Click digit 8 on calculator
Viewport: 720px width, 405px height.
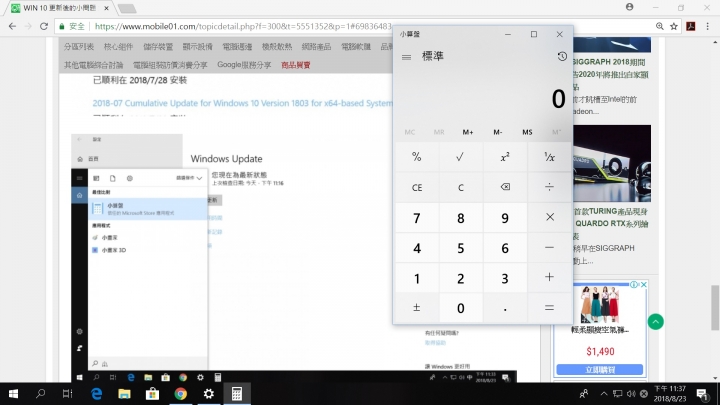click(460, 217)
